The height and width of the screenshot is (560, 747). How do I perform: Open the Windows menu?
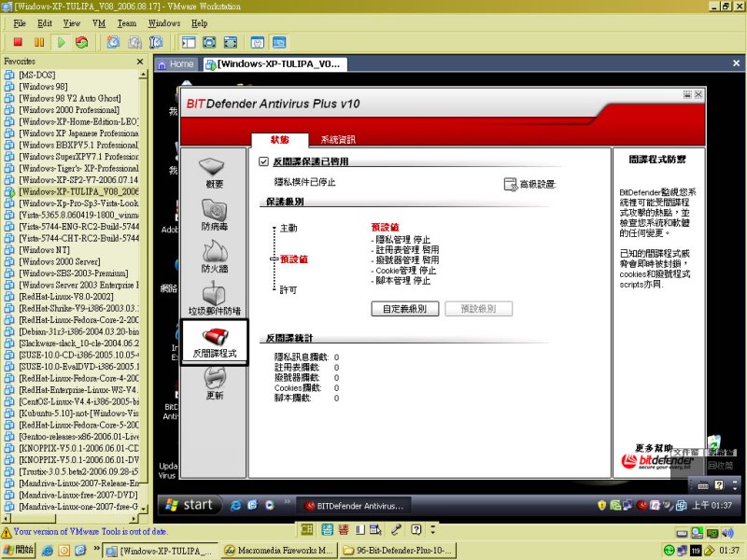point(164,23)
